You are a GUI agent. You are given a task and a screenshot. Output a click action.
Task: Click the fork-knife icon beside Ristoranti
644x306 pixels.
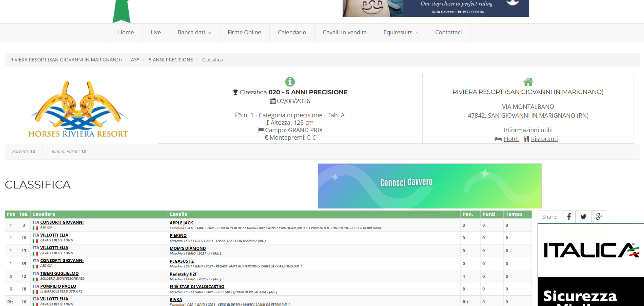click(x=526, y=139)
